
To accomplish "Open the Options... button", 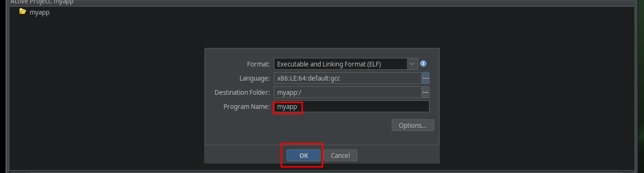I will [x=413, y=125].
